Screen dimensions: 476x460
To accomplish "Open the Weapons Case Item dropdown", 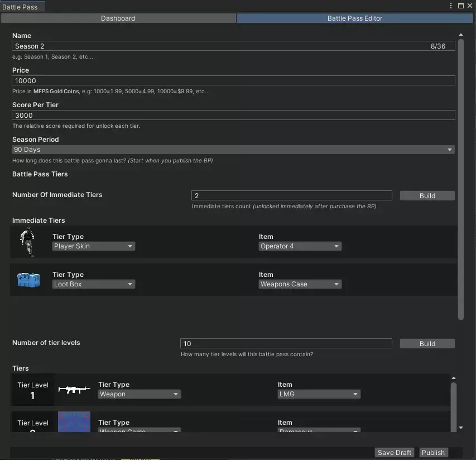I will point(300,284).
